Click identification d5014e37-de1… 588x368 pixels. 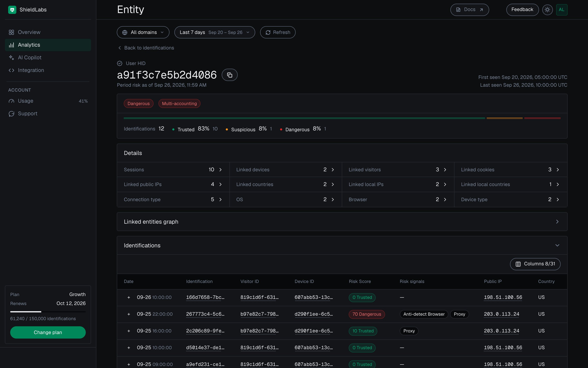(x=205, y=348)
